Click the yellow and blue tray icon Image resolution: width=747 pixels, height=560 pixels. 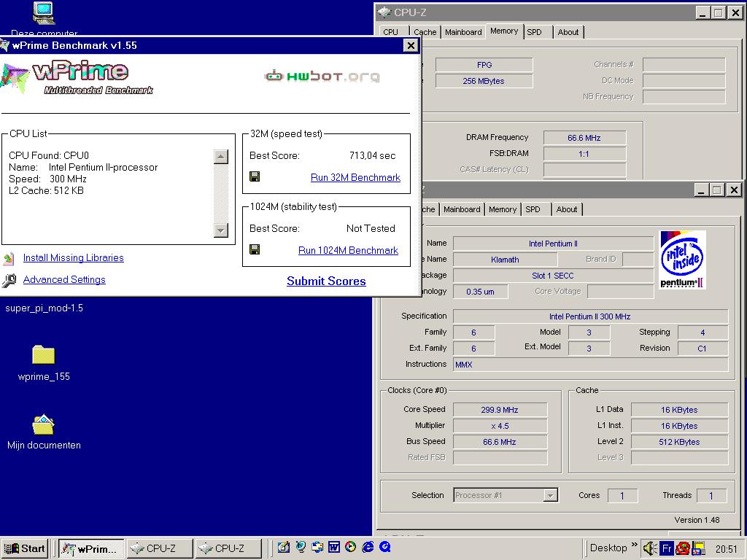click(698, 548)
